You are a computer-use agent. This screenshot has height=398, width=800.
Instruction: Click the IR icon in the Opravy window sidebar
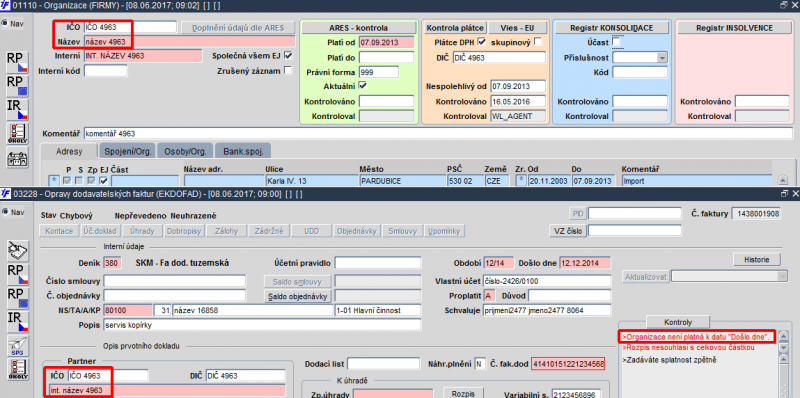[17, 322]
